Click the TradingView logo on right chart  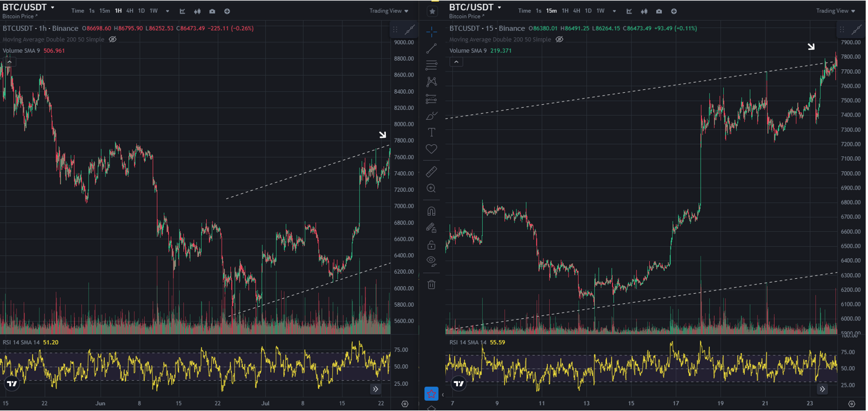(x=459, y=384)
